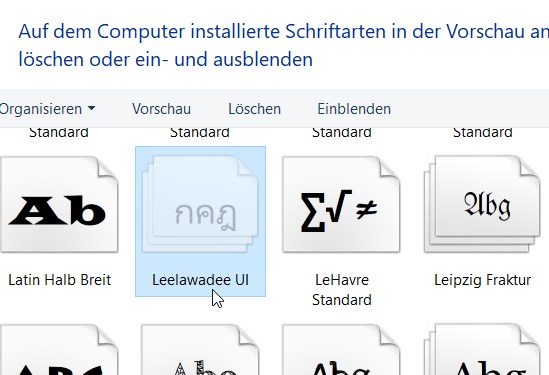This screenshot has height=375, width=549.
Task: Click the Standard label above Leelawadee UI icon
Action: pos(200,133)
